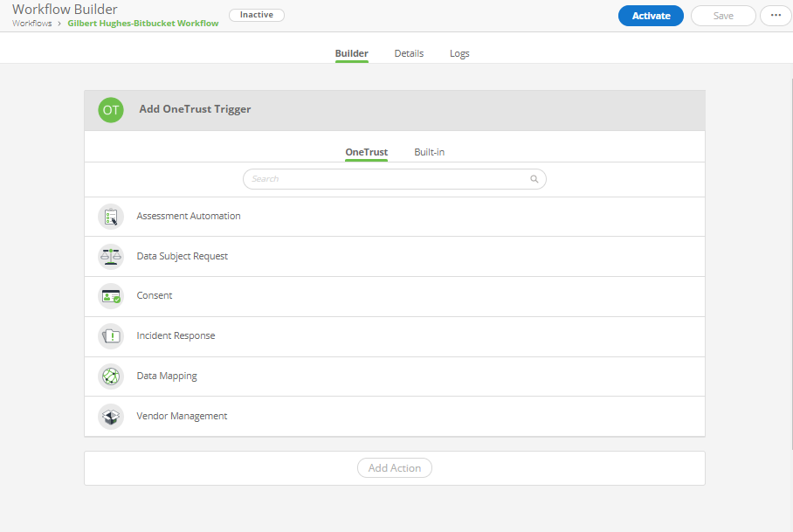
Task: Click the Incident Response icon
Action: [x=111, y=336]
